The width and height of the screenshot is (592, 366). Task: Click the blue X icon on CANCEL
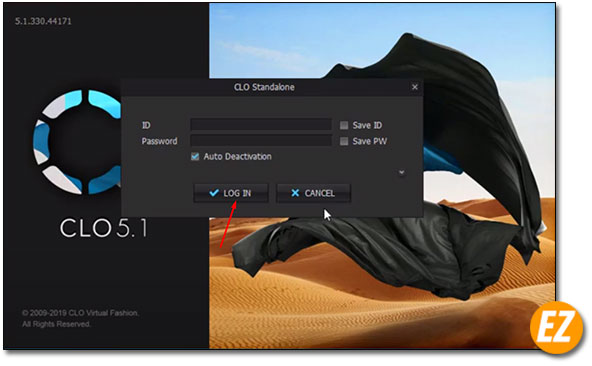pyautogui.click(x=295, y=193)
